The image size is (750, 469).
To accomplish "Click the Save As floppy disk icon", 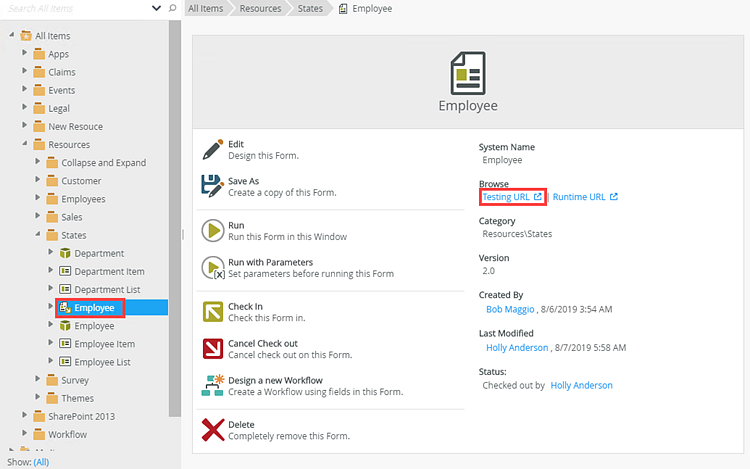I will [x=212, y=186].
